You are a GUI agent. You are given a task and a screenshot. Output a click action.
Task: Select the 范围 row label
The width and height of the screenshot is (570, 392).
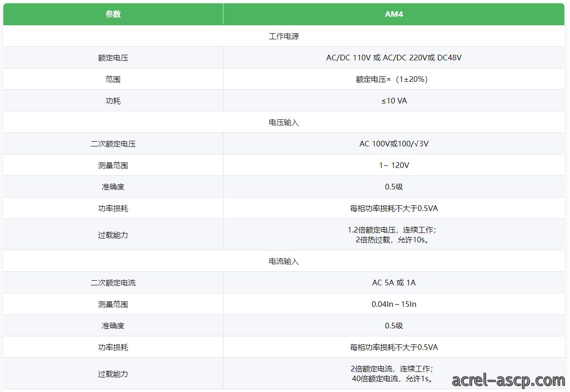pos(113,80)
